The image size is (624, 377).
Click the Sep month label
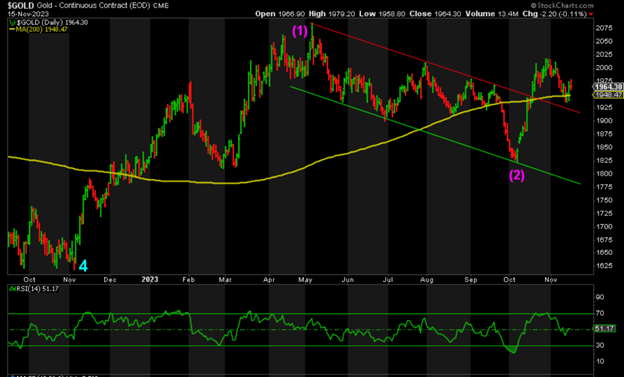point(470,280)
